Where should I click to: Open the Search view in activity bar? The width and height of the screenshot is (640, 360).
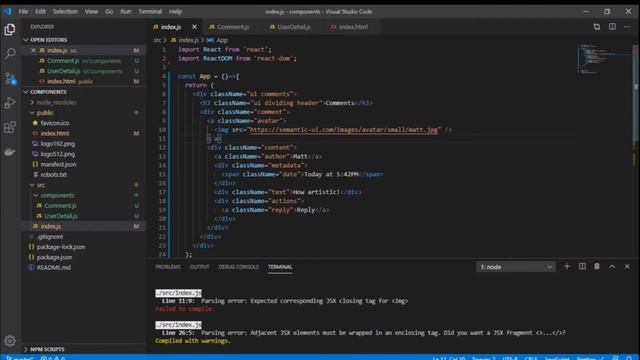pos(10,53)
